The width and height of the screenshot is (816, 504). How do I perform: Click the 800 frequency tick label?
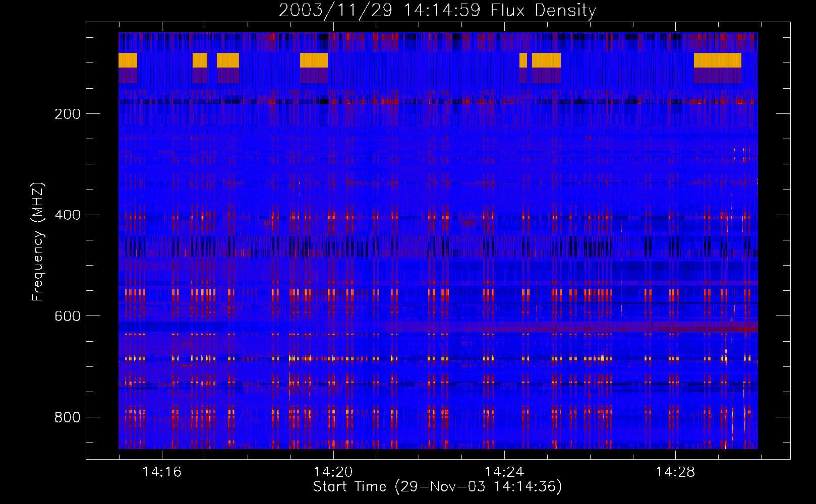[x=68, y=417]
